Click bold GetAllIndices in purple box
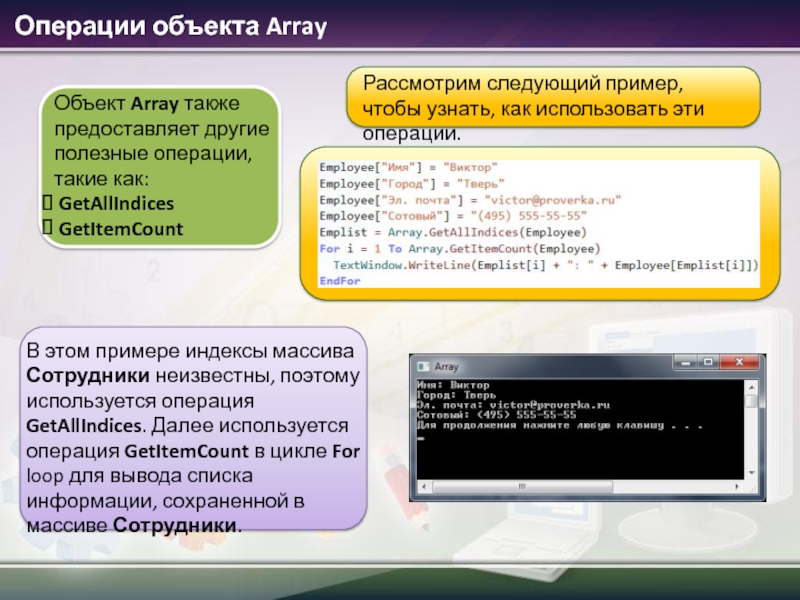 point(84,426)
